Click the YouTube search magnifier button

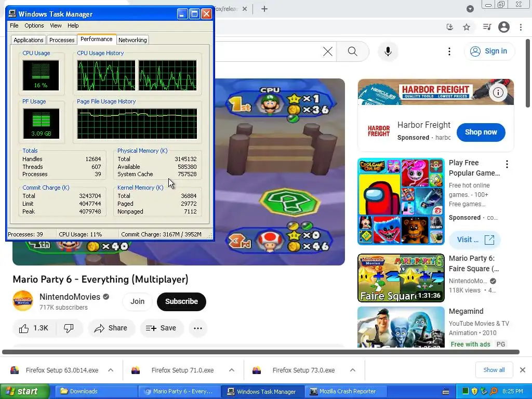[x=353, y=51]
